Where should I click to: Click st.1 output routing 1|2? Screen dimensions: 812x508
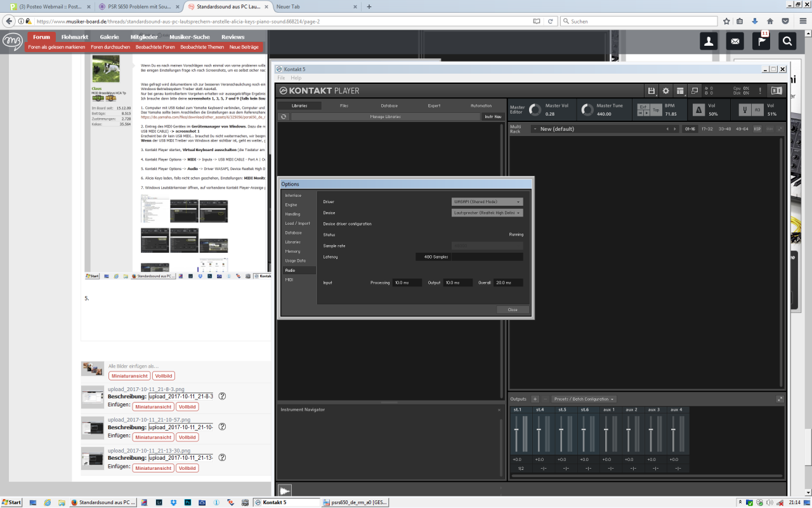pyautogui.click(x=521, y=468)
